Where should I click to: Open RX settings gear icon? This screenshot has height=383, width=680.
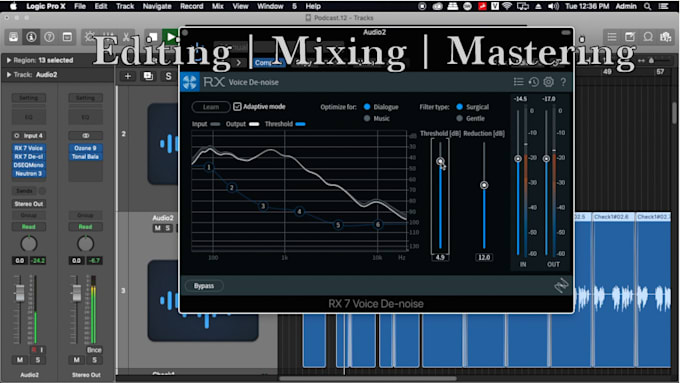coord(549,82)
